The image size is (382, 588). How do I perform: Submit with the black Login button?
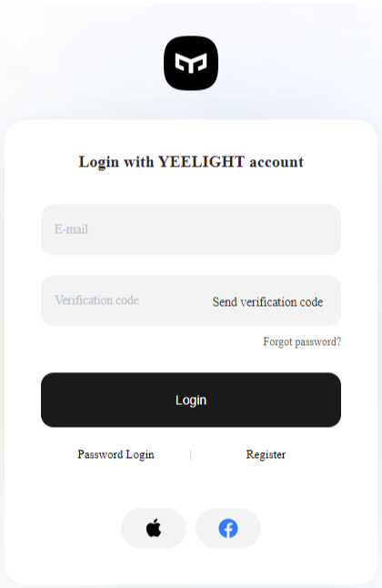pos(191,400)
